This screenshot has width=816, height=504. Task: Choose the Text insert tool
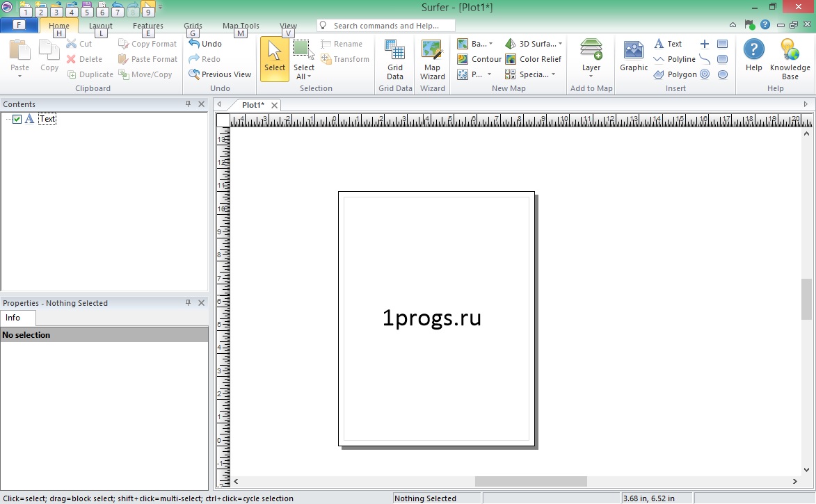tap(668, 44)
